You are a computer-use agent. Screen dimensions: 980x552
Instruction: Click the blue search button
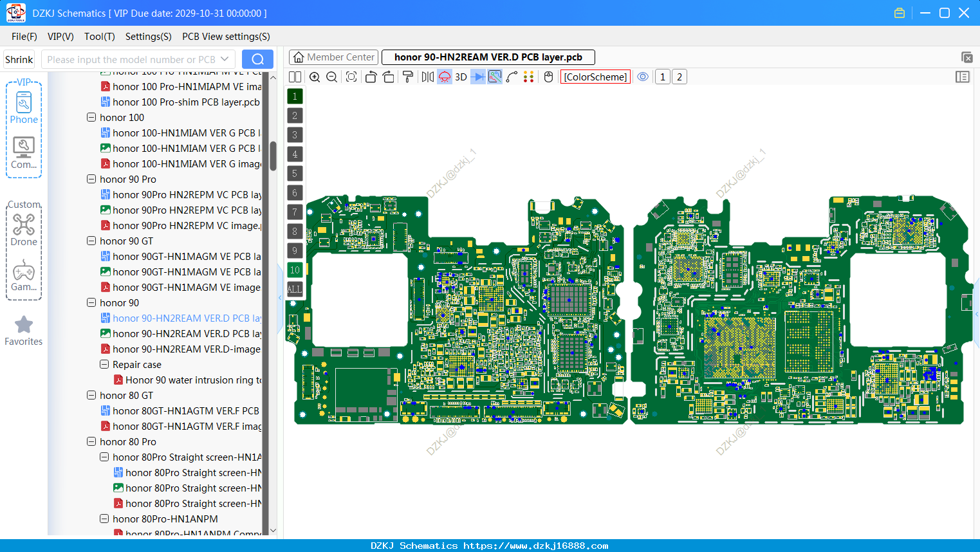coord(257,60)
